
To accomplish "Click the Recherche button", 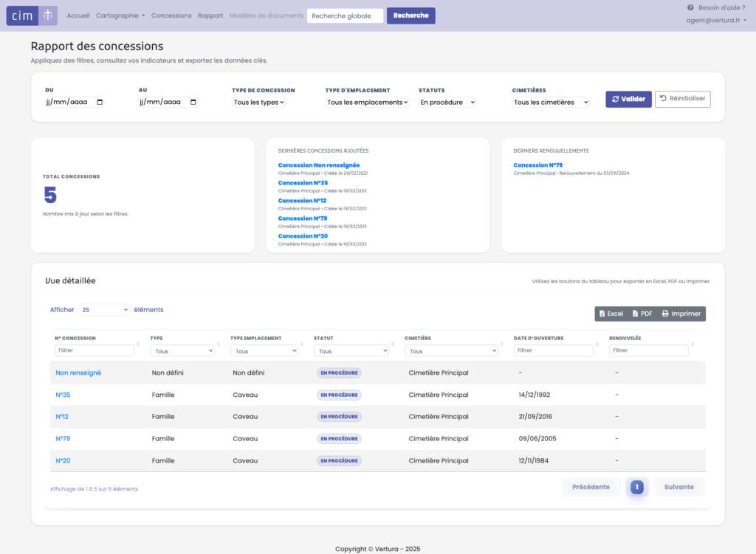I will point(410,15).
